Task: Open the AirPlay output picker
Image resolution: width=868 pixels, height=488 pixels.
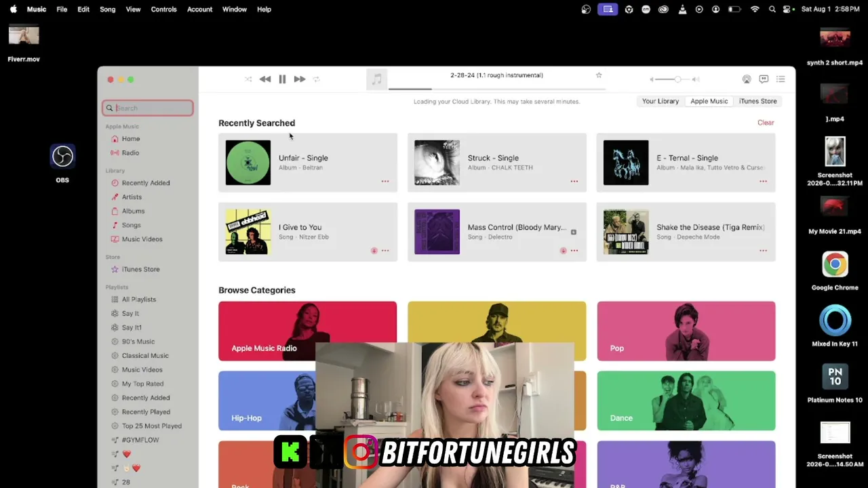Action: click(747, 79)
